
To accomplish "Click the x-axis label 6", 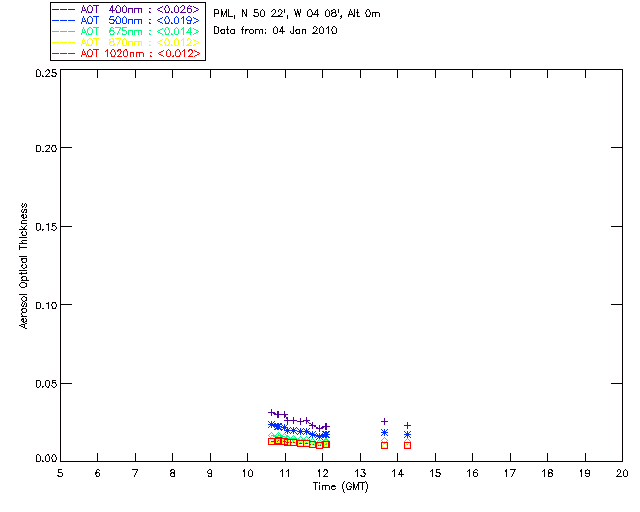I will [98, 473].
